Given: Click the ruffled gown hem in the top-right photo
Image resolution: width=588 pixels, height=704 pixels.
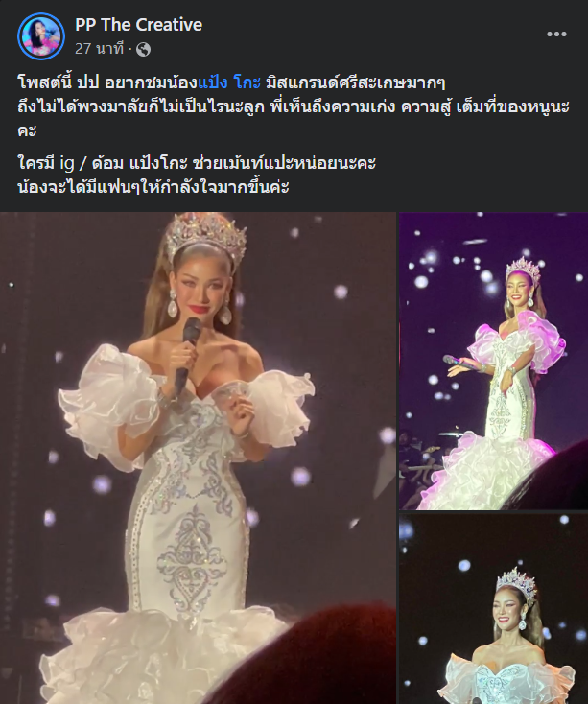Looking at the screenshot, I should [x=487, y=472].
